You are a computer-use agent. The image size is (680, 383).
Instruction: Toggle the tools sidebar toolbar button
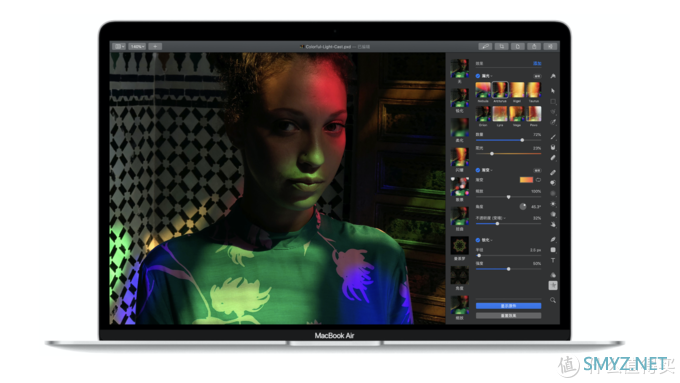pos(550,46)
